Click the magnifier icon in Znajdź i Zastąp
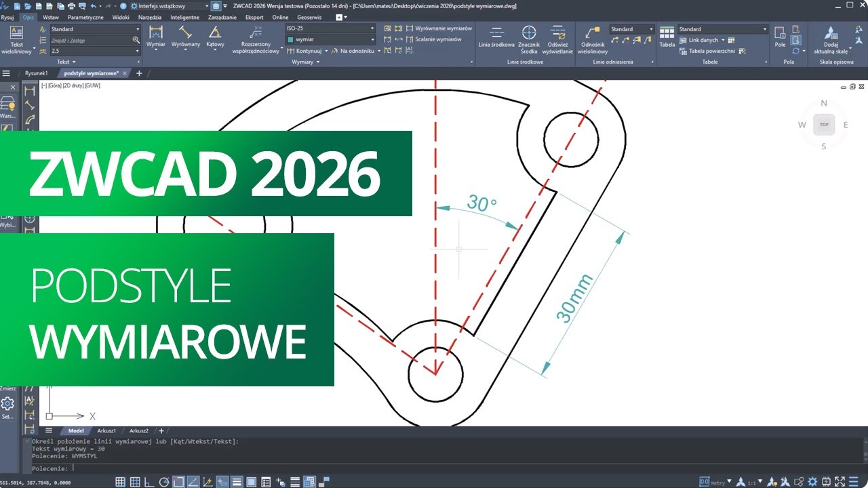Screen dimensions: 868x488 point(136,40)
